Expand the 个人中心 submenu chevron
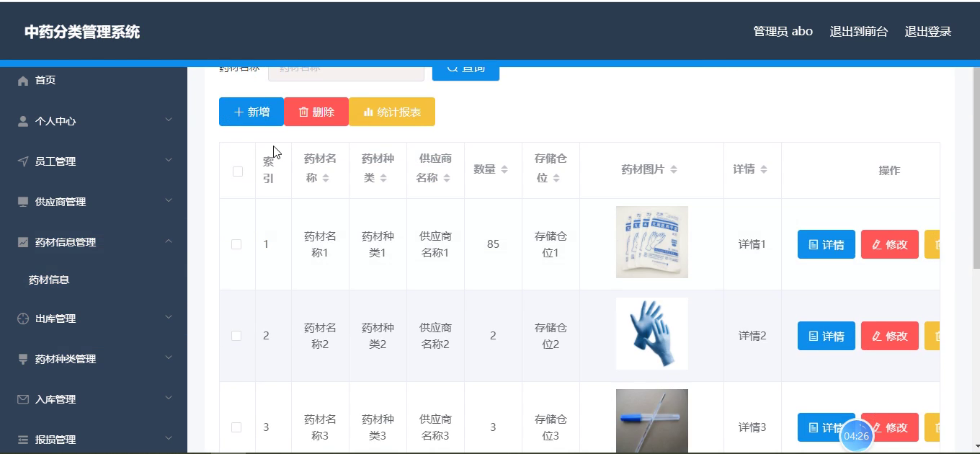980x454 pixels. click(169, 120)
